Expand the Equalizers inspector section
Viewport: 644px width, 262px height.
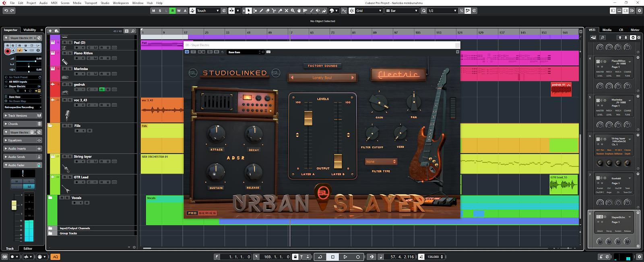pyautogui.click(x=23, y=140)
